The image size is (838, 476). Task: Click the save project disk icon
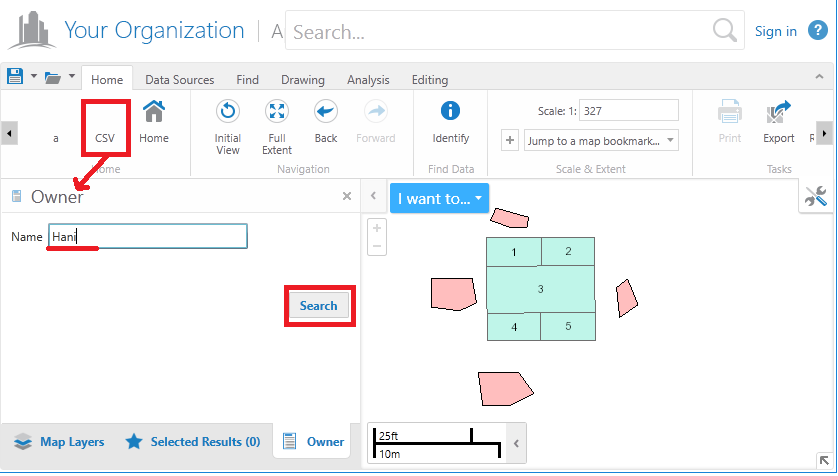click(x=14, y=76)
